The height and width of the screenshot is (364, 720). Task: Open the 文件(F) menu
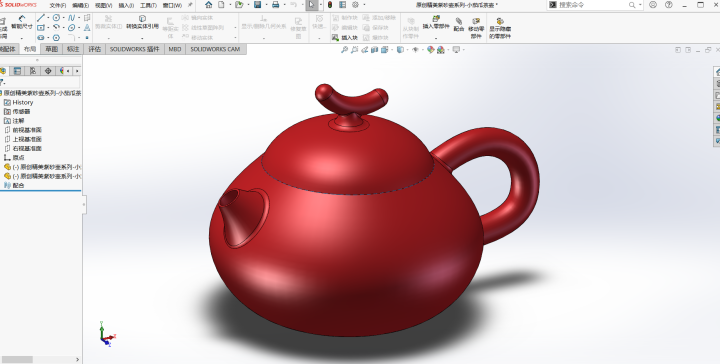[x=58, y=6]
